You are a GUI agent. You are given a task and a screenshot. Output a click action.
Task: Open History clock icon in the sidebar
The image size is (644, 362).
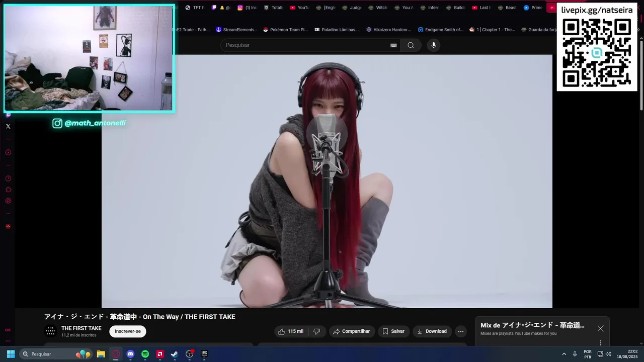click(x=8, y=178)
